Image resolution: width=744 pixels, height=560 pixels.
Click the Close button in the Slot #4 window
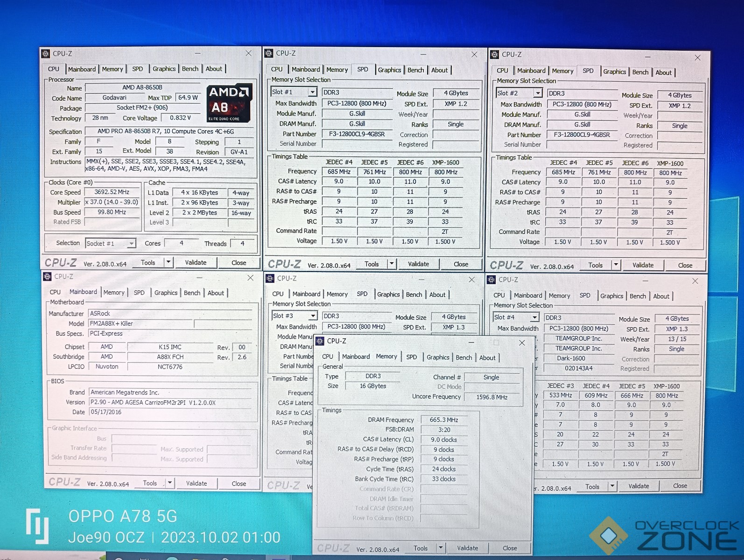pos(680,486)
